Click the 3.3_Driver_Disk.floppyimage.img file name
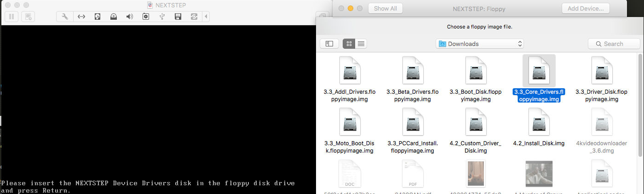644x194 pixels. pos(602,95)
